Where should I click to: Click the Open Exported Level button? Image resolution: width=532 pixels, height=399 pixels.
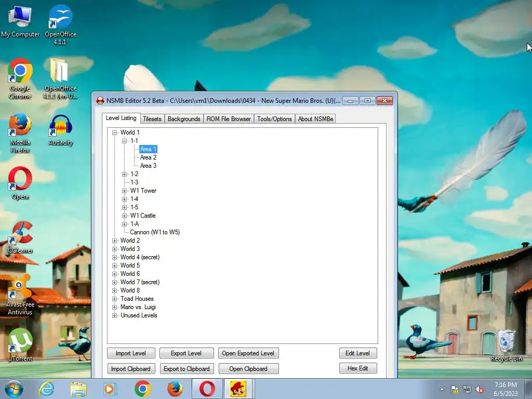click(x=248, y=353)
